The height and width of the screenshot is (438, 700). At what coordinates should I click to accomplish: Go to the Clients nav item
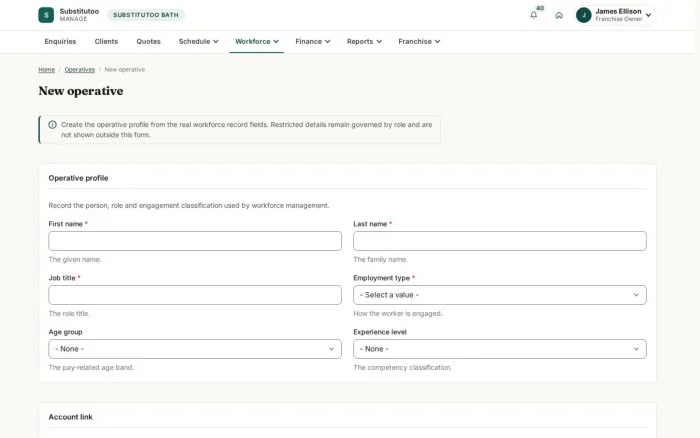pos(106,42)
